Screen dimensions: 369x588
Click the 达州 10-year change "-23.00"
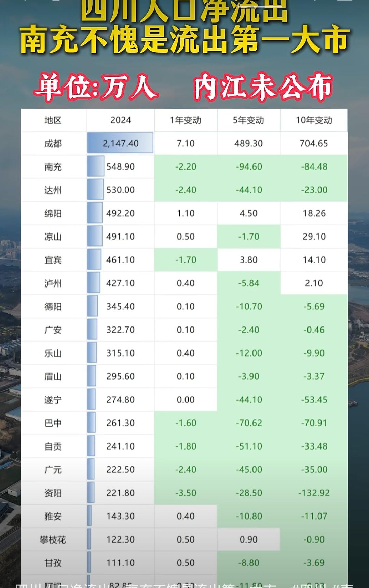[314, 190]
